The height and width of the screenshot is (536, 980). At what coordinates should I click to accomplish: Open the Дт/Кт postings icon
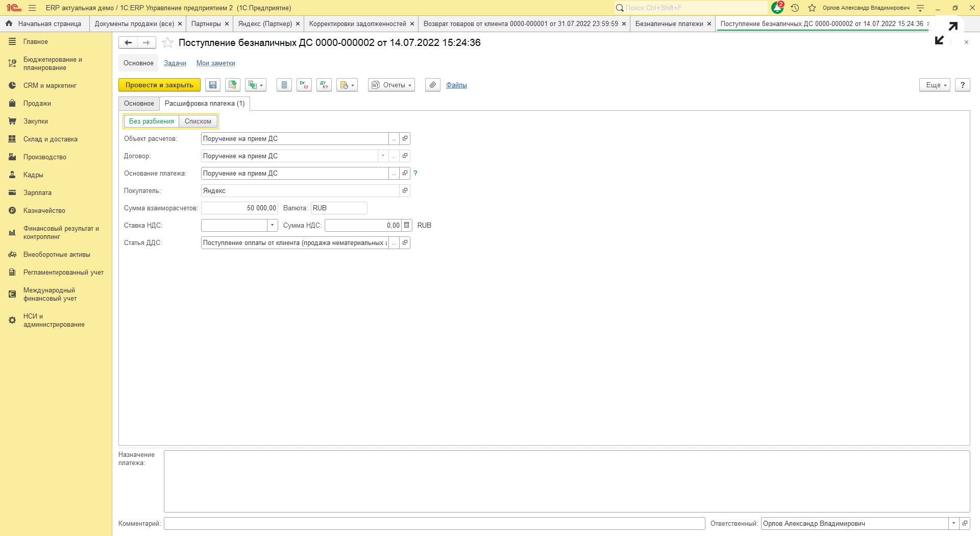click(x=324, y=85)
